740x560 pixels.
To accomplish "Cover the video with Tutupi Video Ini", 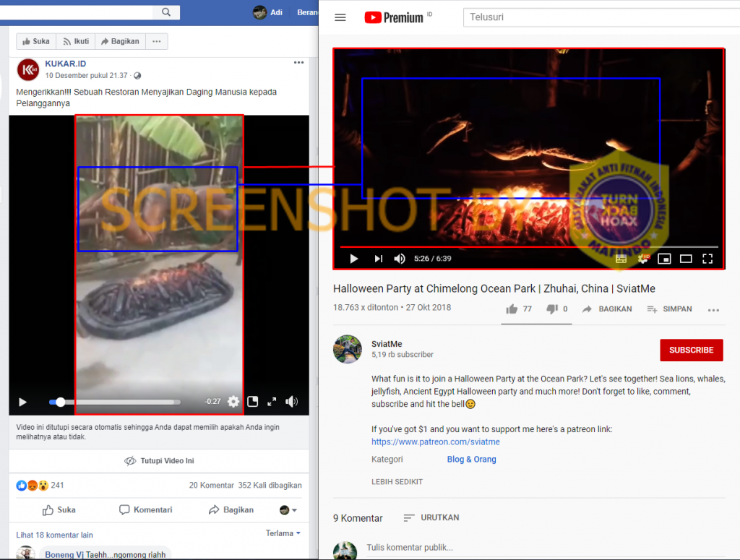I will point(159,461).
